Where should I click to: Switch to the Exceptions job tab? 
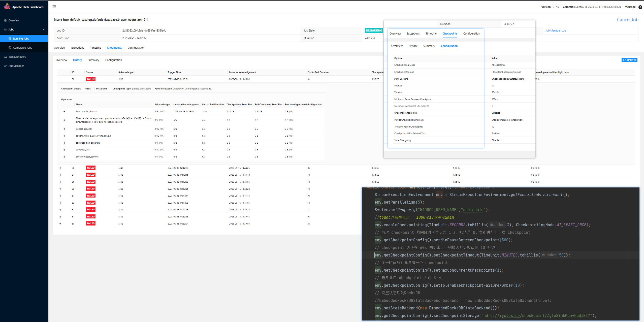click(x=78, y=48)
